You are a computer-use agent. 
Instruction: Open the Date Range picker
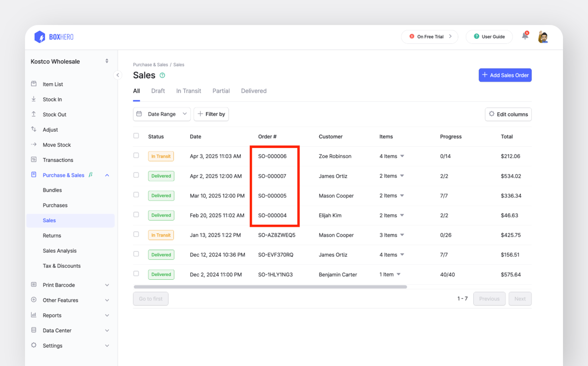coord(161,114)
